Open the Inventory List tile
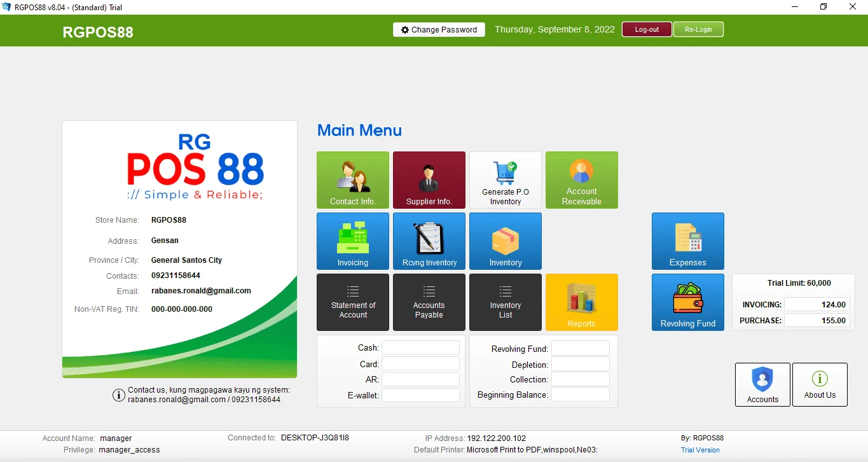This screenshot has width=868, height=462. pos(506,302)
